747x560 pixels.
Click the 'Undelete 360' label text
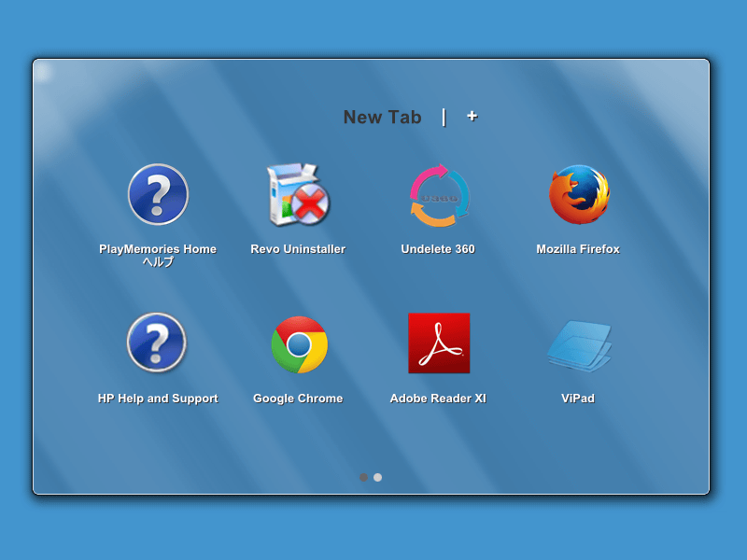click(438, 249)
